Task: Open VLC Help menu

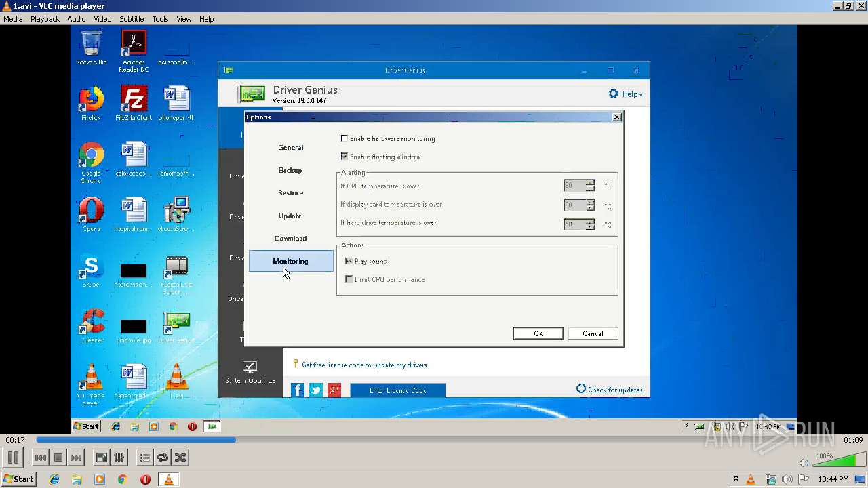Action: click(206, 19)
